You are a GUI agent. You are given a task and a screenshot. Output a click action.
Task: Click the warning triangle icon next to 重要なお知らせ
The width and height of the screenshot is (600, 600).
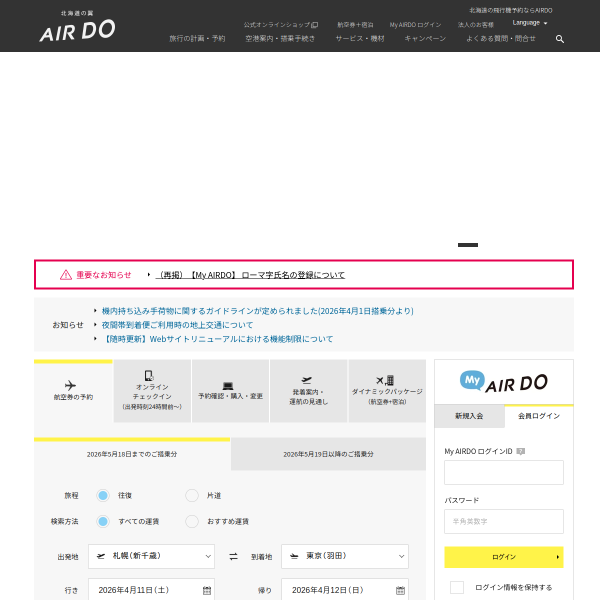pos(66,275)
